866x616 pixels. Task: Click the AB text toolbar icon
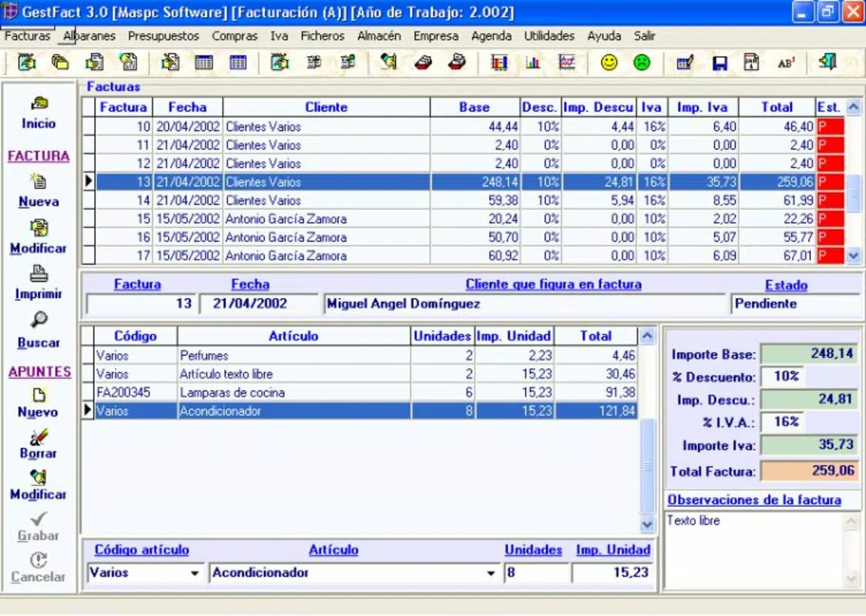point(786,63)
